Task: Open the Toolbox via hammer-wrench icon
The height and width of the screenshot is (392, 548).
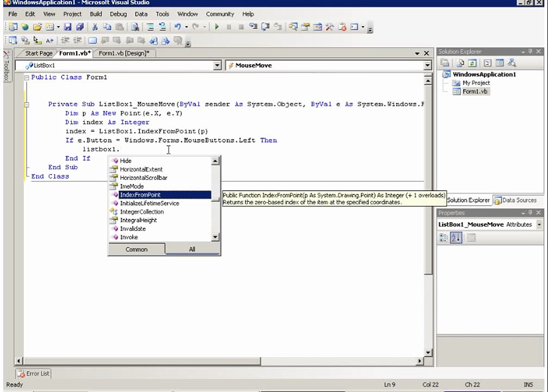Action: pyautogui.click(x=330, y=27)
